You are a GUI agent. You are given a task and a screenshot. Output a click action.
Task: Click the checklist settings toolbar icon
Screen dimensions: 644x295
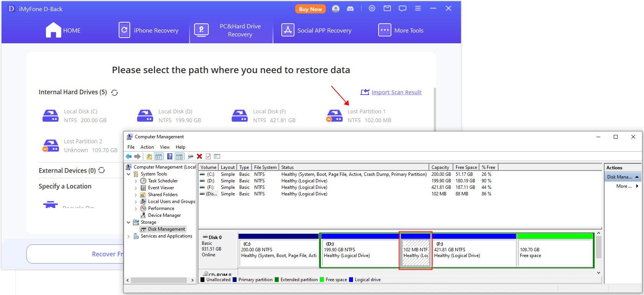coord(217,156)
